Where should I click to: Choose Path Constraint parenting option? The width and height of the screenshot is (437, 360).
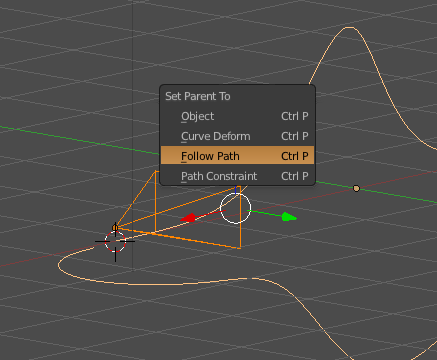[237, 176]
